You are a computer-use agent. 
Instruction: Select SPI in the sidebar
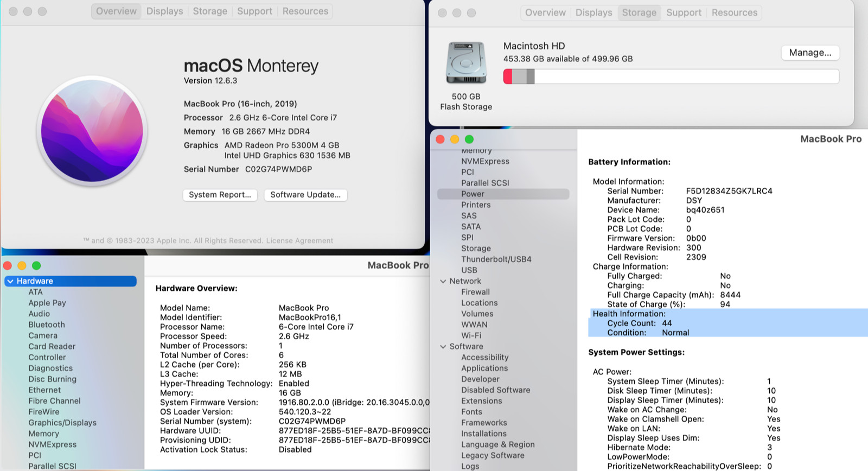point(467,237)
